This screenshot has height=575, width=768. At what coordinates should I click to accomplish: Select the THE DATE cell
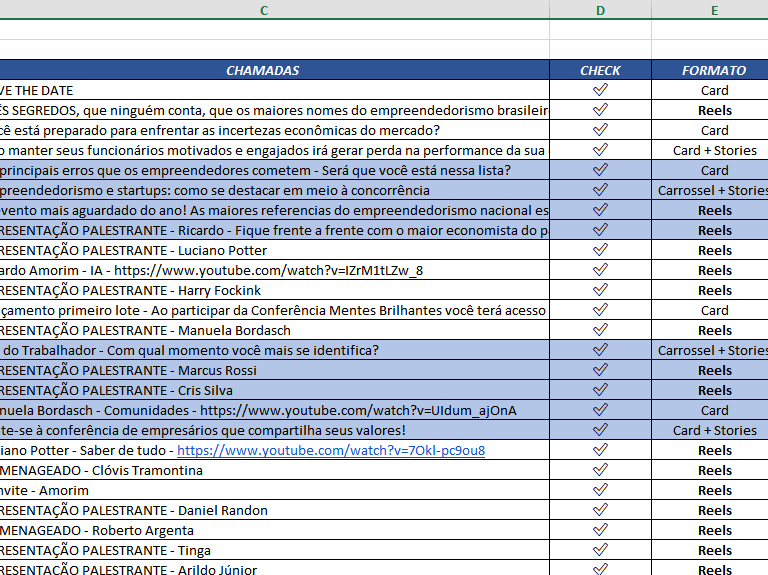pos(274,90)
